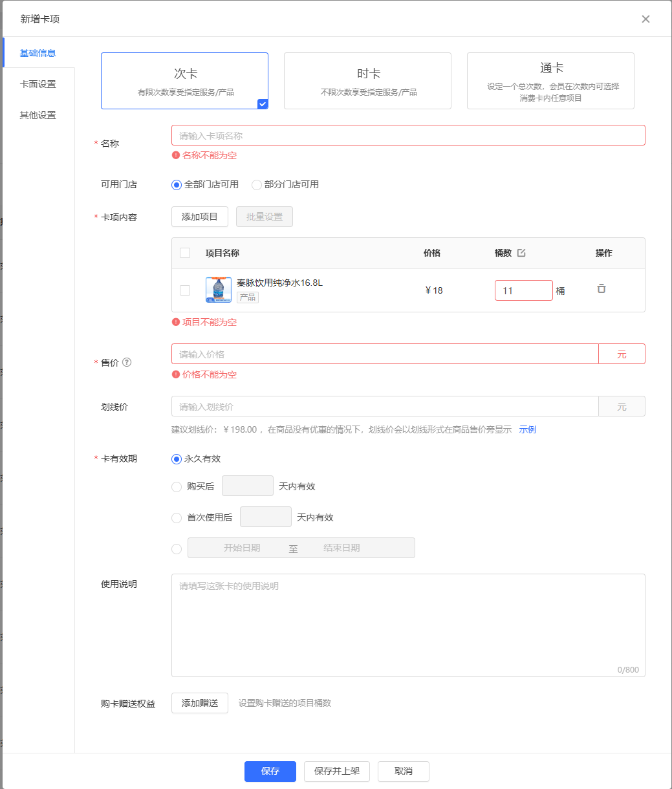
Task: Open the 开始日期 date picker
Action: [x=242, y=548]
